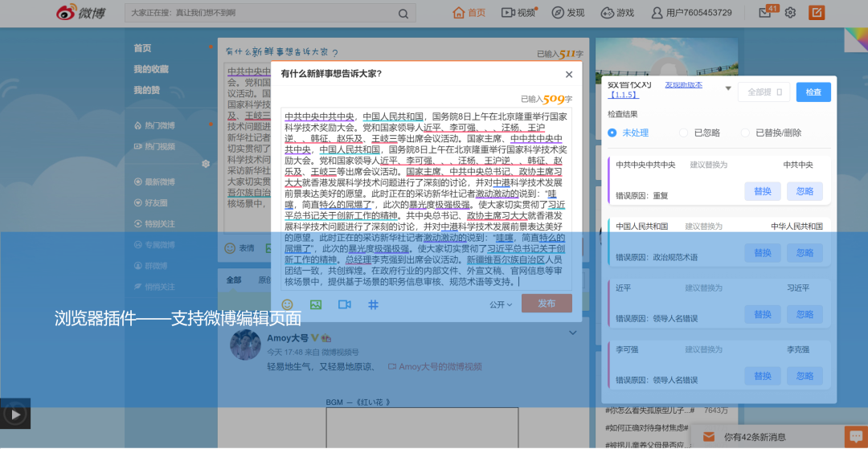
Task: Open the settings gear in top bar
Action: pyautogui.click(x=791, y=13)
